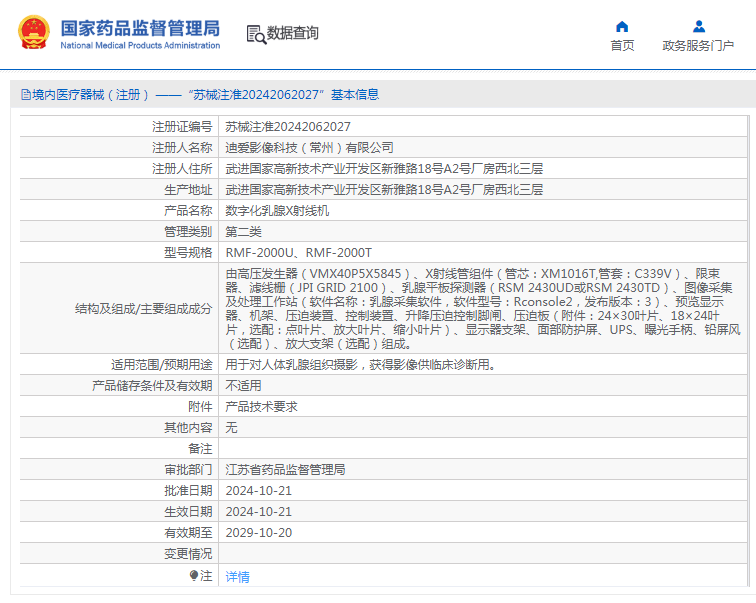Click the 生产地址 label
Image resolution: width=756 pixels, height=603 pixels.
(188, 189)
